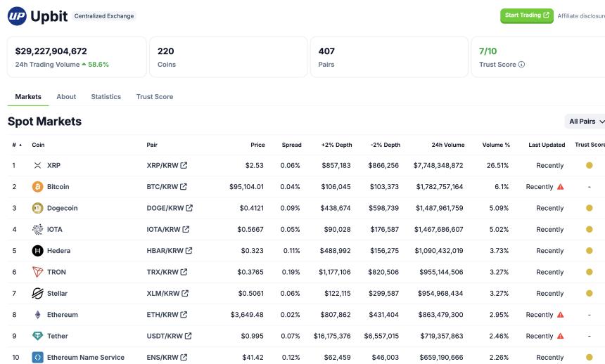Viewport: 605px width, 364px height.
Task: Open the Dogecoin coin link
Action: click(x=62, y=208)
